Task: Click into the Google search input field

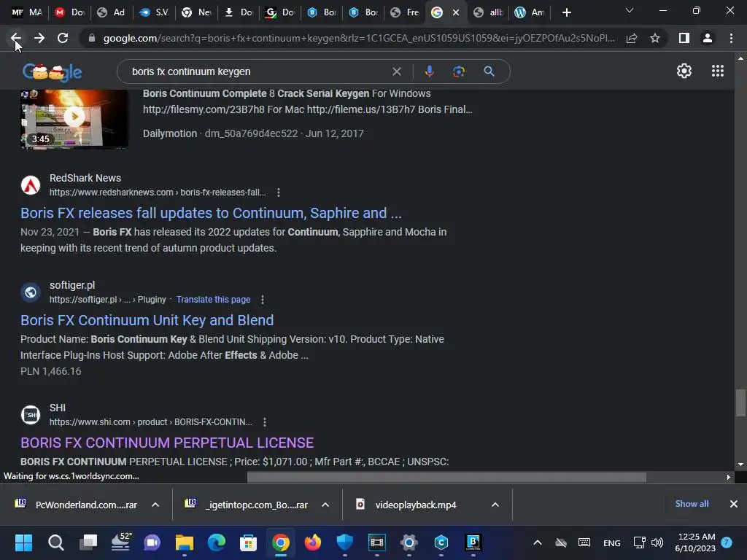Action: (258, 71)
